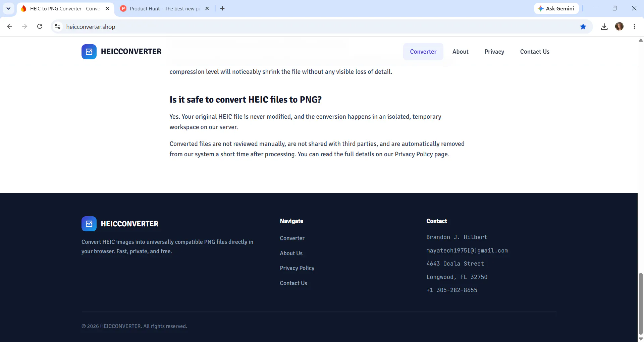
Task: Open a new tab with the plus button
Action: click(x=222, y=8)
